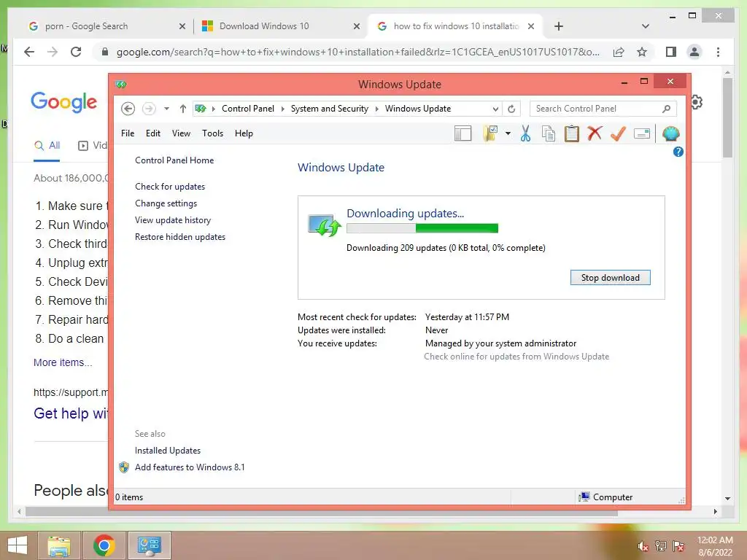Viewport: 747px width, 560px height.
Task: Click the preview pane layout icon
Action: (x=462, y=134)
